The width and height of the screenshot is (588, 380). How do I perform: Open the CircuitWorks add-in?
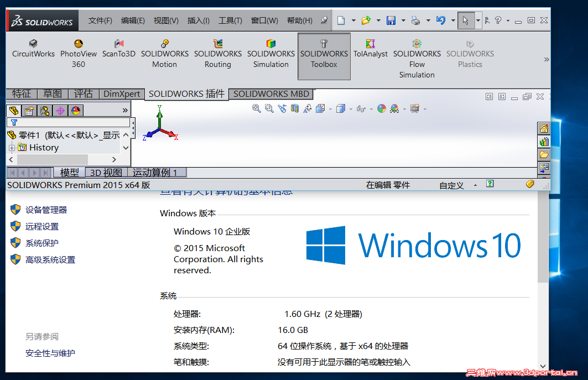33,49
